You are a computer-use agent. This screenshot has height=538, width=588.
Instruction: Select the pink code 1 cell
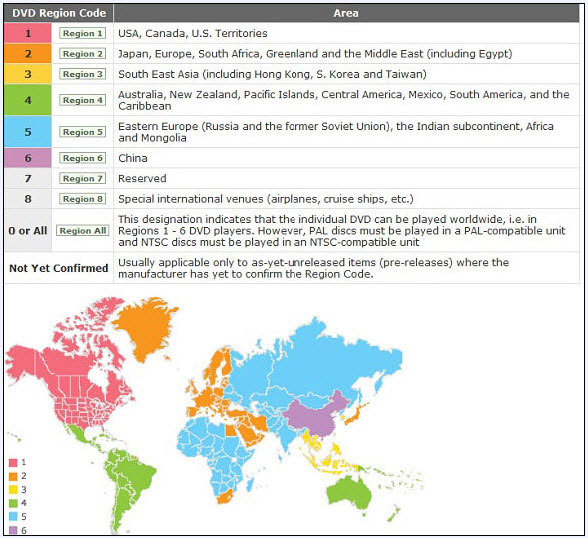tap(28, 33)
